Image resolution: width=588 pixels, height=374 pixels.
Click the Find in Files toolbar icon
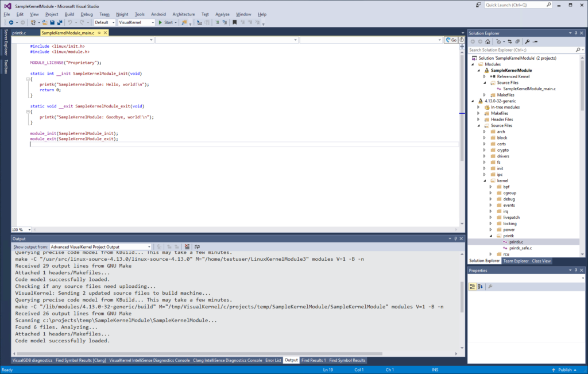184,22
